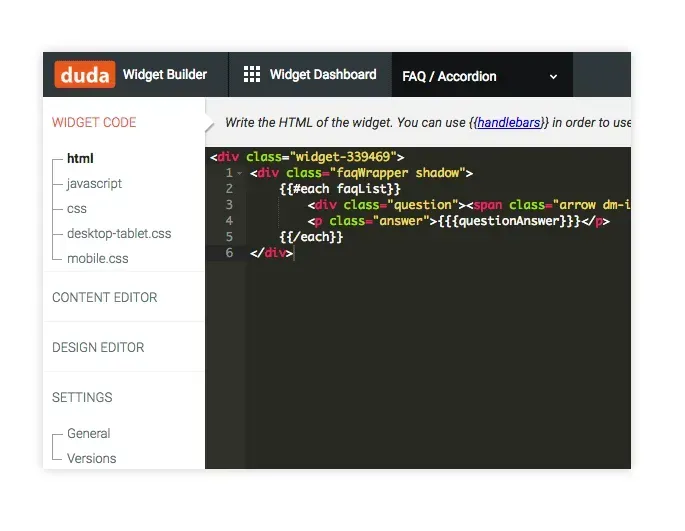Click the Widget Code section header
The image size is (685, 531).
click(x=94, y=122)
